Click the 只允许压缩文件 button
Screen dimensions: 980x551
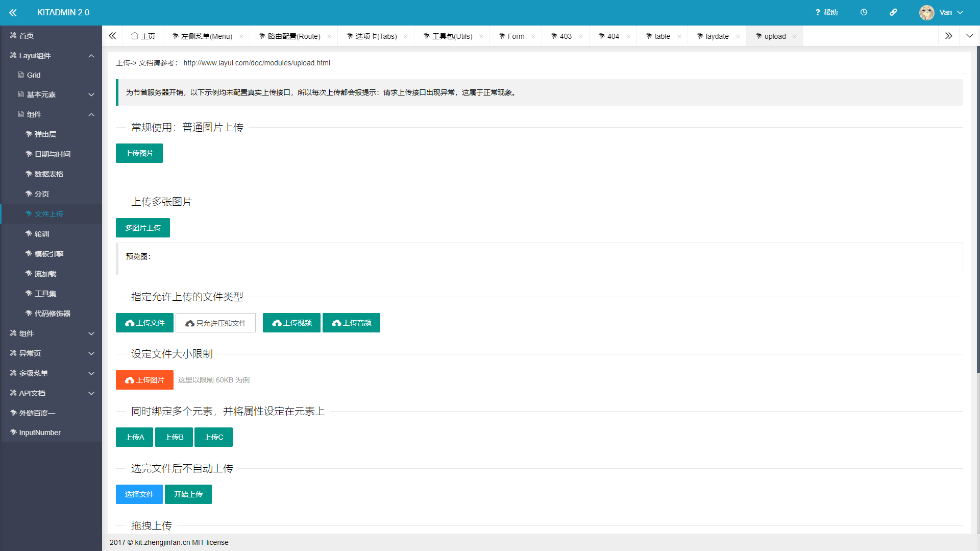(x=215, y=323)
